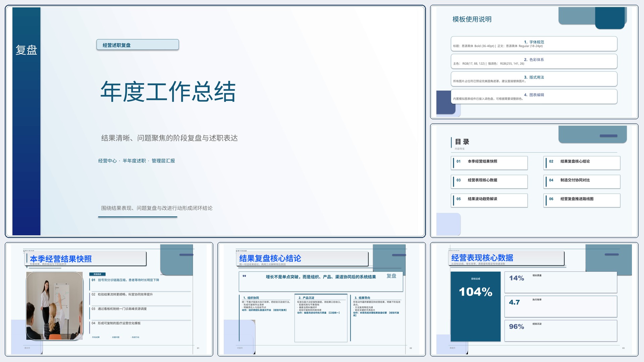Screen dimensions: 644x362
Task: Click the opening quotation mark icon
Action: pos(244,276)
